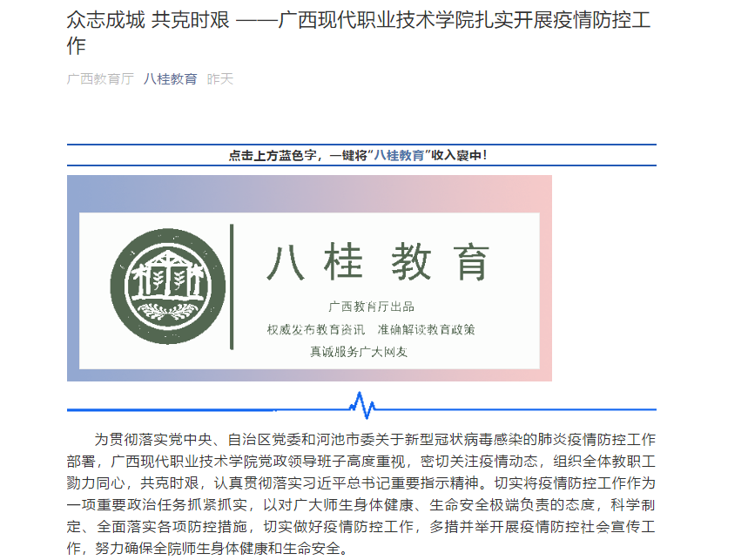
Task: Click the 准确解读教育政策 slogan text
Action: click(x=428, y=331)
